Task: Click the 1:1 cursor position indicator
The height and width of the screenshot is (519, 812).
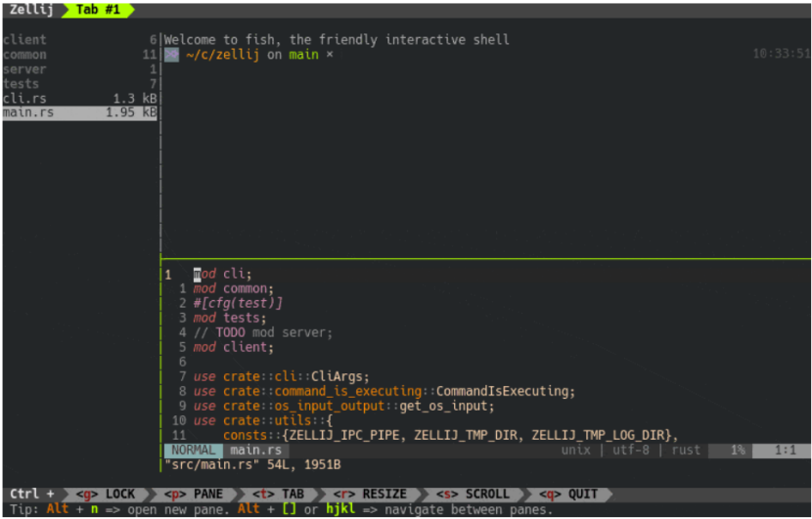Action: [x=785, y=451]
